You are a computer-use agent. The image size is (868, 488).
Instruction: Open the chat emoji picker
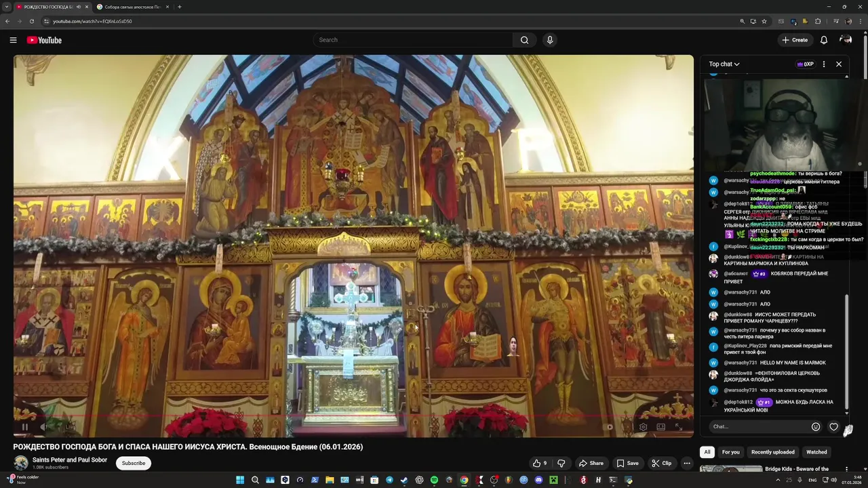pyautogui.click(x=816, y=426)
